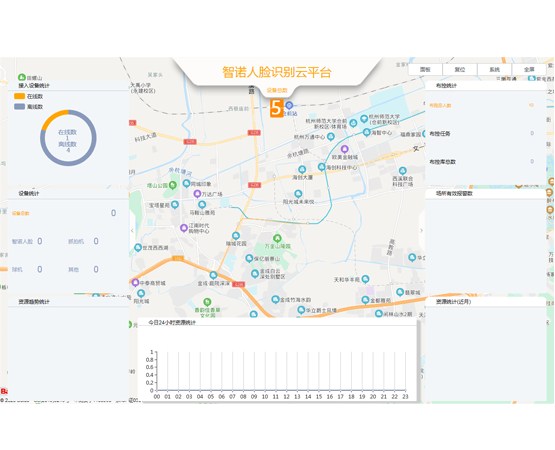
Task: Click the 杭州万通中心 map marker icon
Action: [x=331, y=137]
